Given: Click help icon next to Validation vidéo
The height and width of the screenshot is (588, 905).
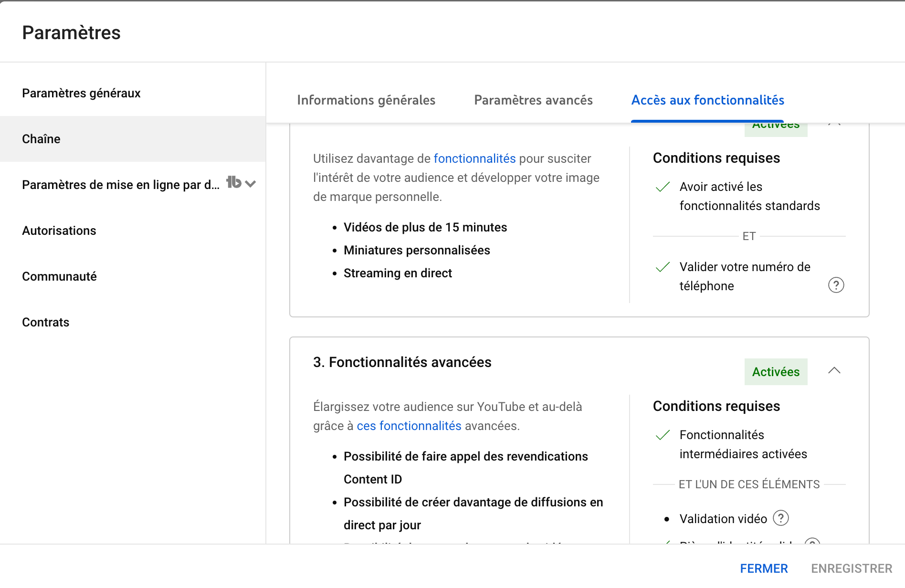Looking at the screenshot, I should 781,518.
